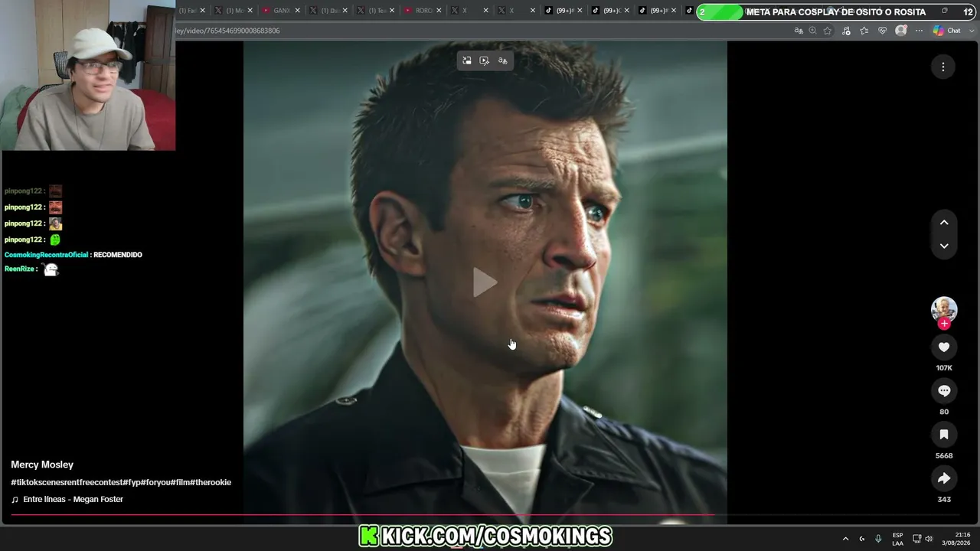
Task: Open the media control music icon in the toolbar
Action: click(846, 31)
